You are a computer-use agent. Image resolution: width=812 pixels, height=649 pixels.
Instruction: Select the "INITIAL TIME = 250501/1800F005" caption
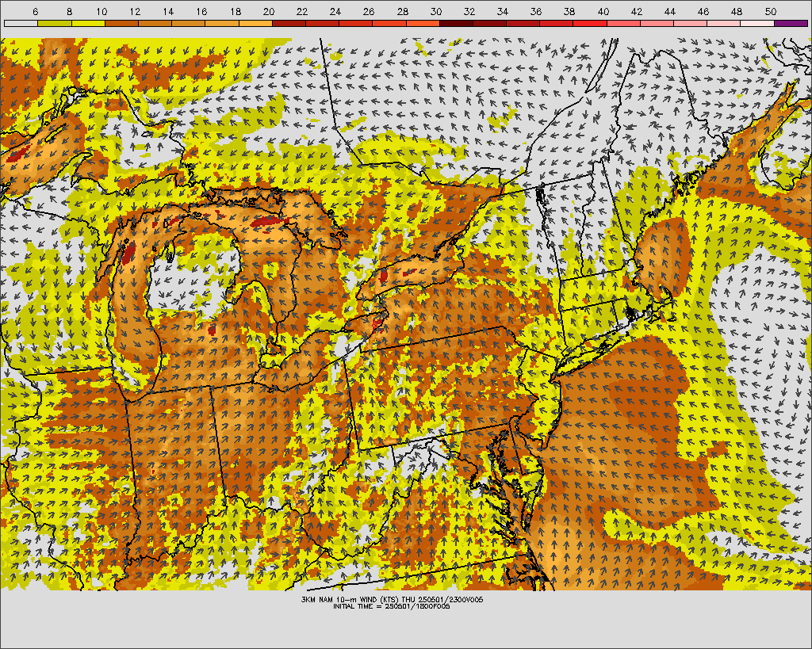coord(392,606)
